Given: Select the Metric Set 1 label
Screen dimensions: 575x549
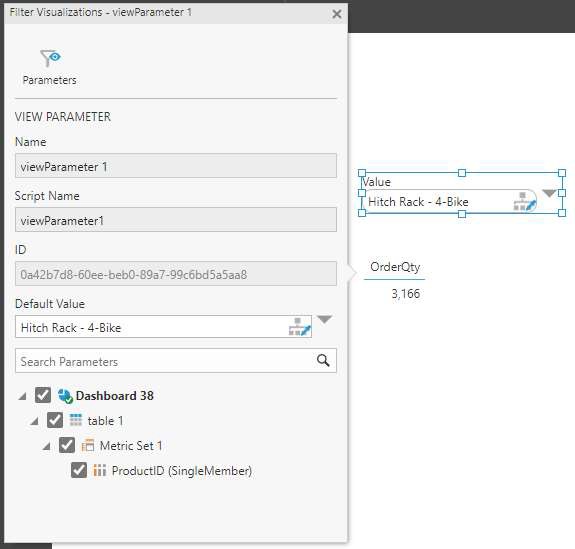Looking at the screenshot, I should 131,446.
